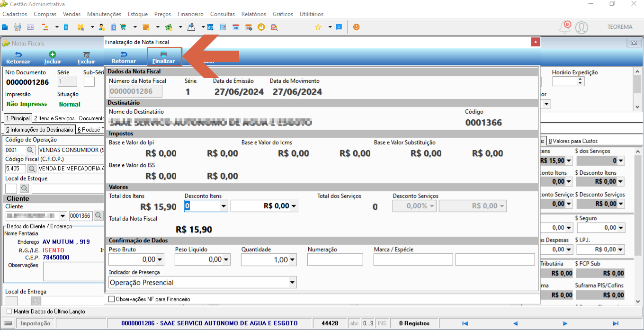The image size is (644, 330).
Task: Open the company building toolbar icon
Action: pos(5,27)
